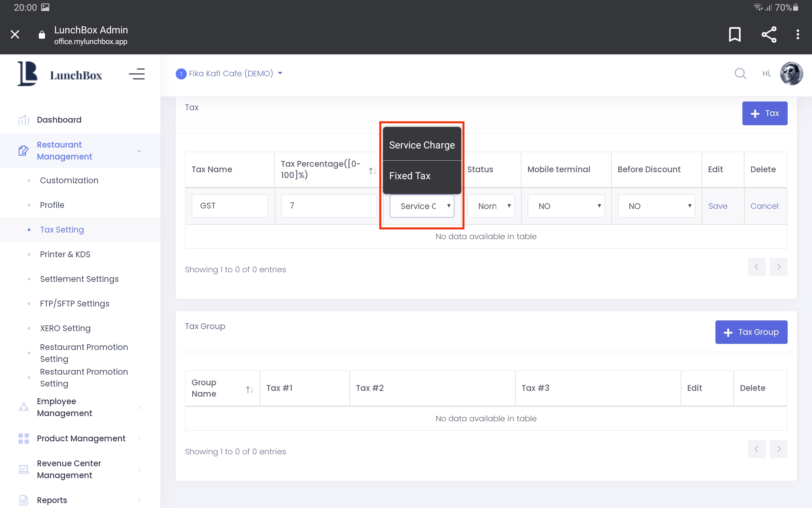
Task: Tap the browser bookmark icon
Action: pos(734,34)
